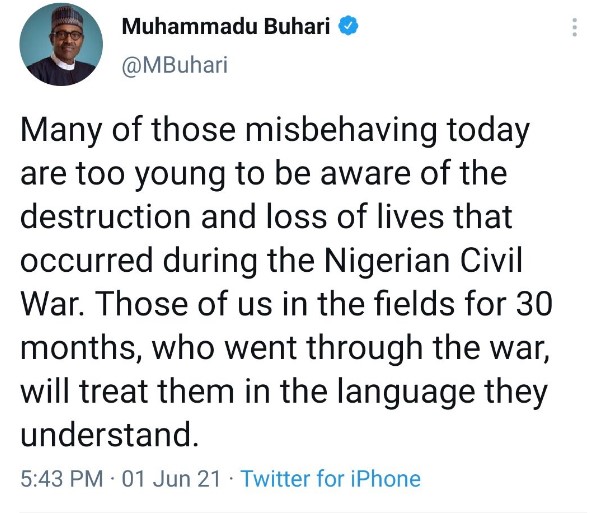This screenshot has width=600, height=513.
Task: Open the three-dot more options menu
Action: [x=574, y=28]
